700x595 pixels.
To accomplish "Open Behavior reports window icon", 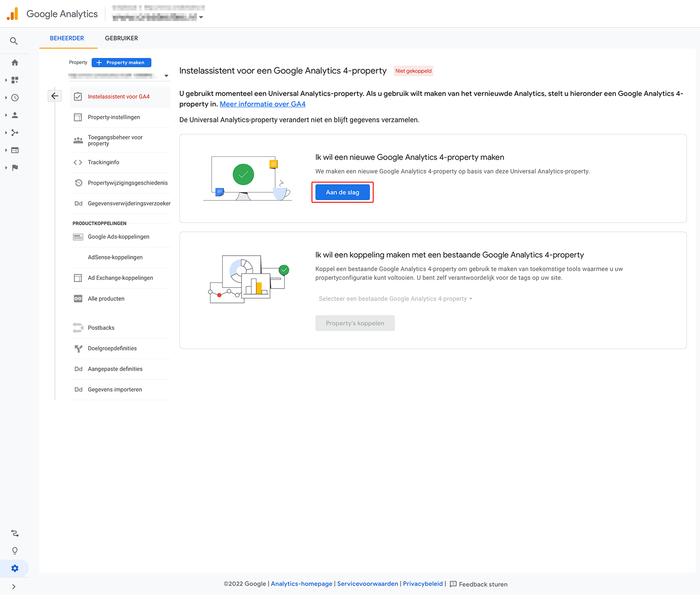I will 15,150.
